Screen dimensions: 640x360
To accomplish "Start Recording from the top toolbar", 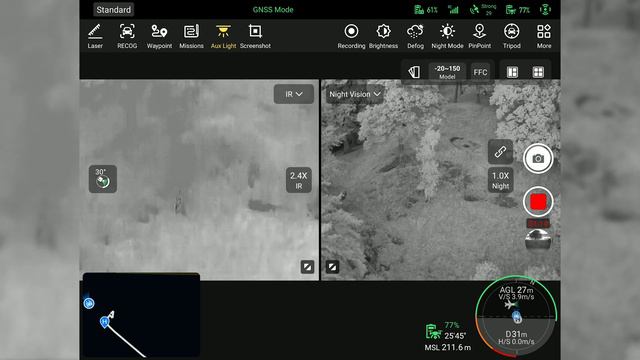I will pos(351,36).
